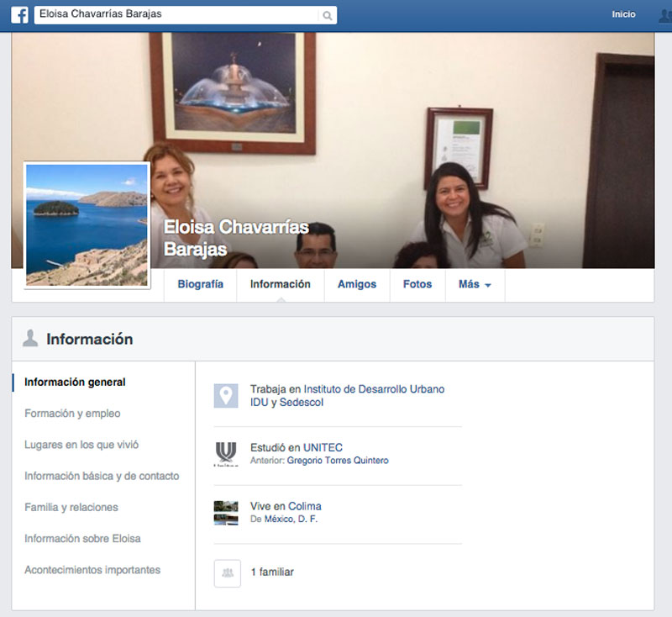Select Familia y relaciones
The image size is (672, 617).
[71, 507]
